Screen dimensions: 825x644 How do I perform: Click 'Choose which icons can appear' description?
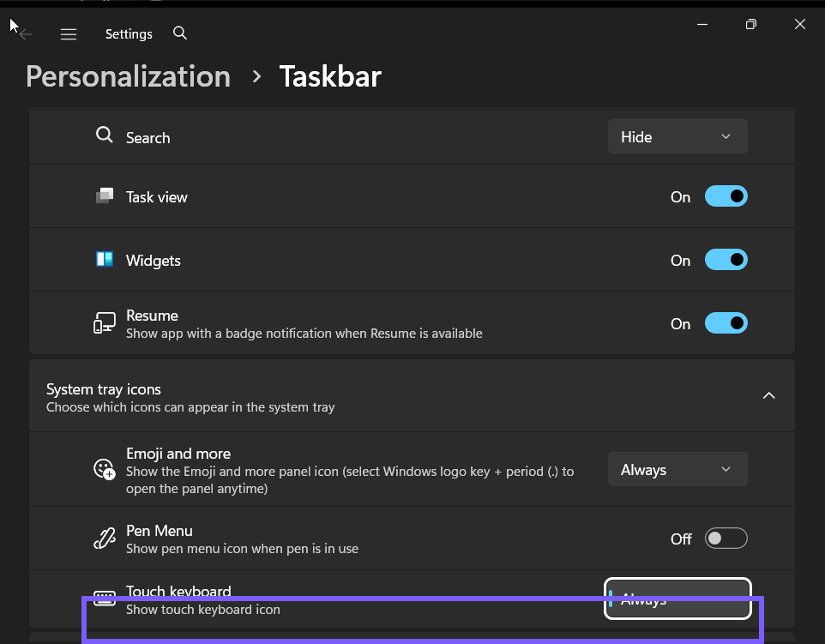pos(190,407)
